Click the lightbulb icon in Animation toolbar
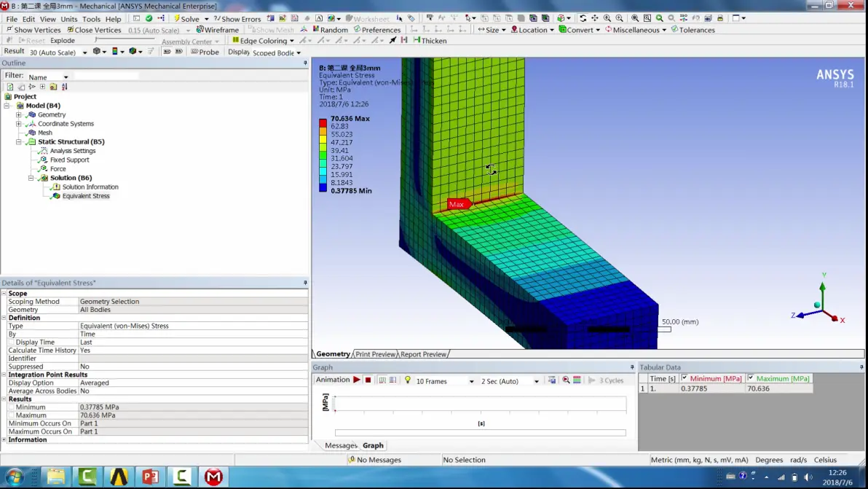 408,380
